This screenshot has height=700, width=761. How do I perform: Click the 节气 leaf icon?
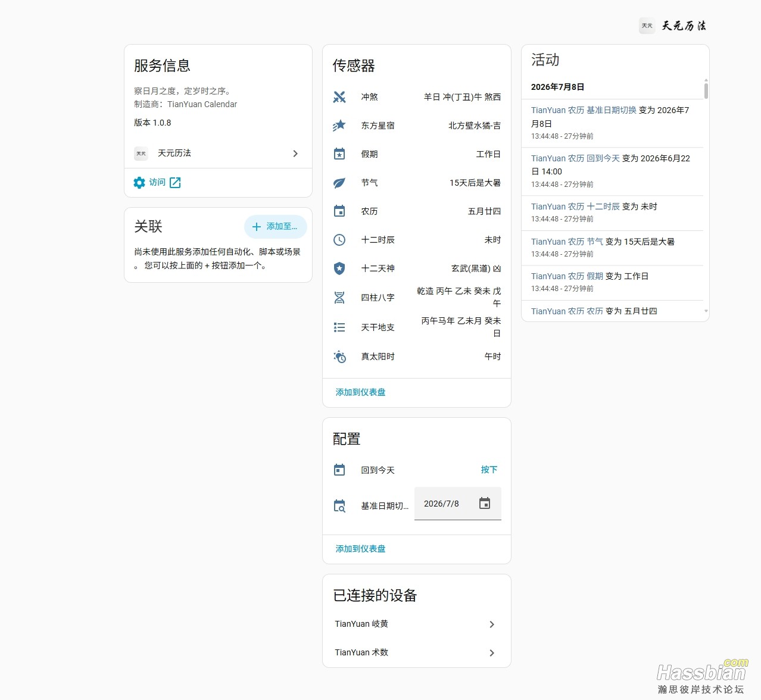339,183
